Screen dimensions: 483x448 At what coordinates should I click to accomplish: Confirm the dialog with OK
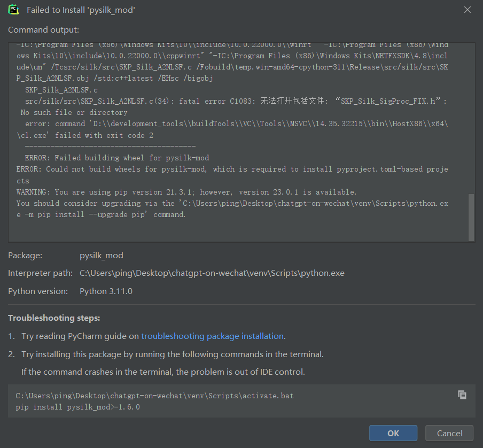pos(393,433)
